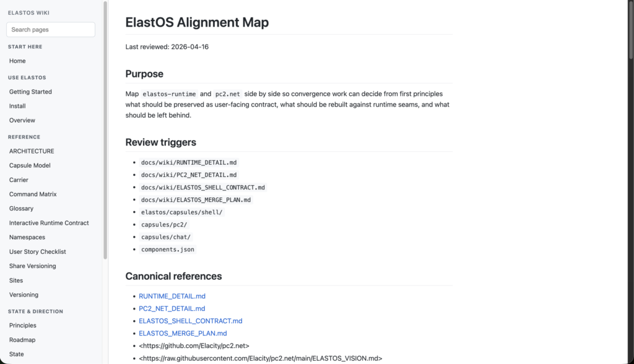This screenshot has height=364, width=634.
Task: Open the ARCHITECTURE reference page
Action: (32, 151)
